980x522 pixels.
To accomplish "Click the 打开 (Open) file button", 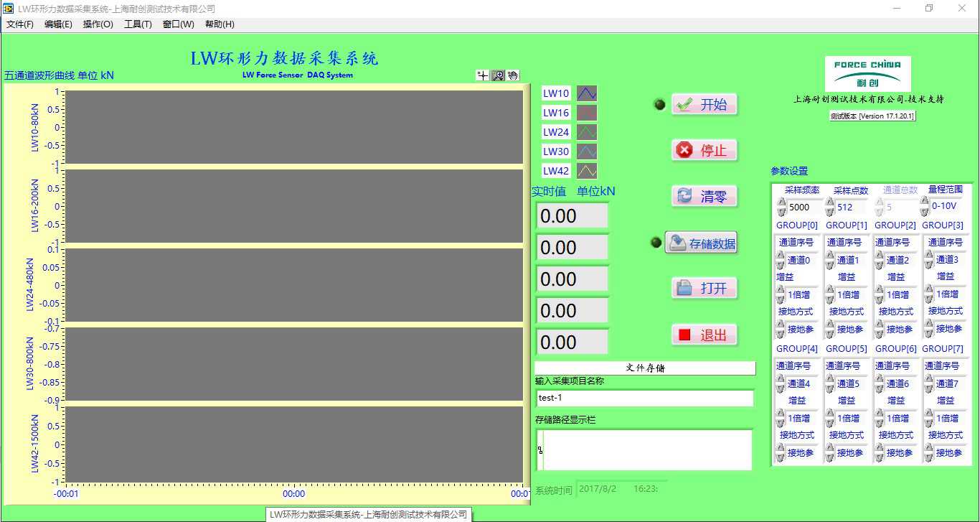I will [704, 288].
